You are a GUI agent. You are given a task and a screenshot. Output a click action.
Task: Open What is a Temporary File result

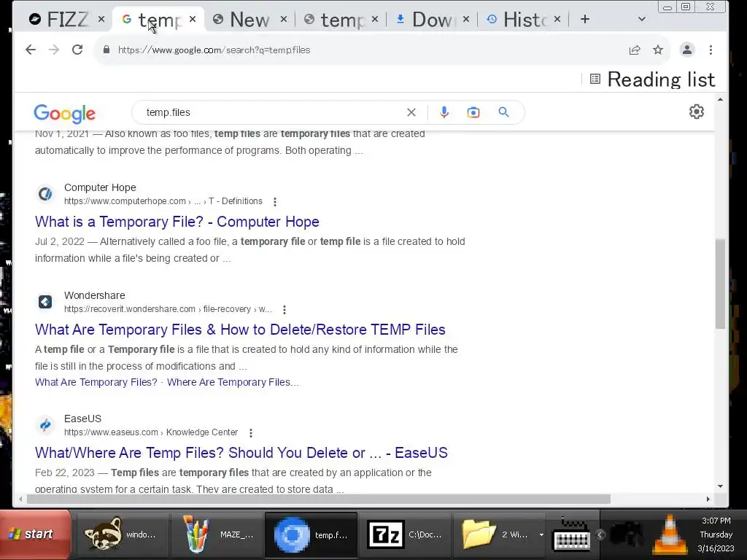[177, 222]
